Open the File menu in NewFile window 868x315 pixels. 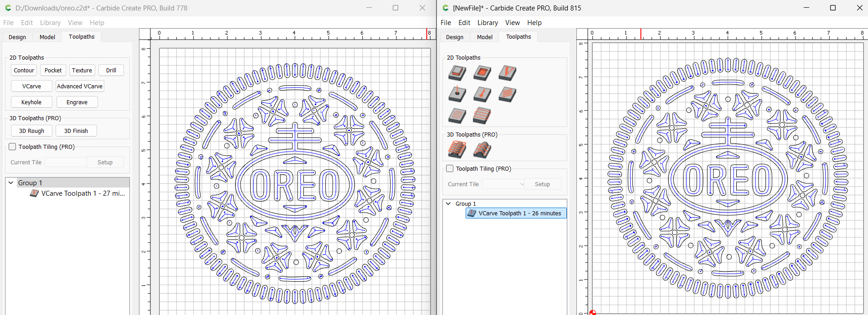click(x=446, y=22)
